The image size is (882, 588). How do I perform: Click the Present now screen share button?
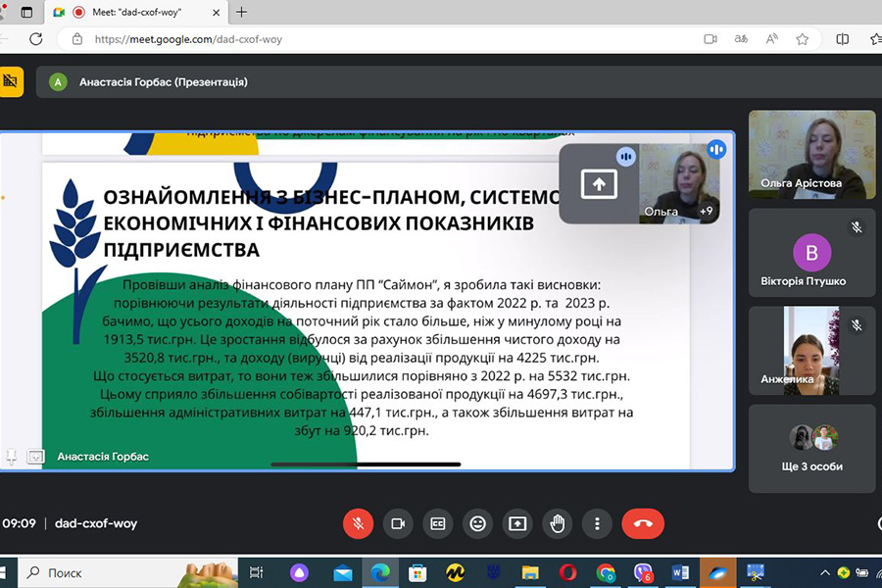[517, 524]
